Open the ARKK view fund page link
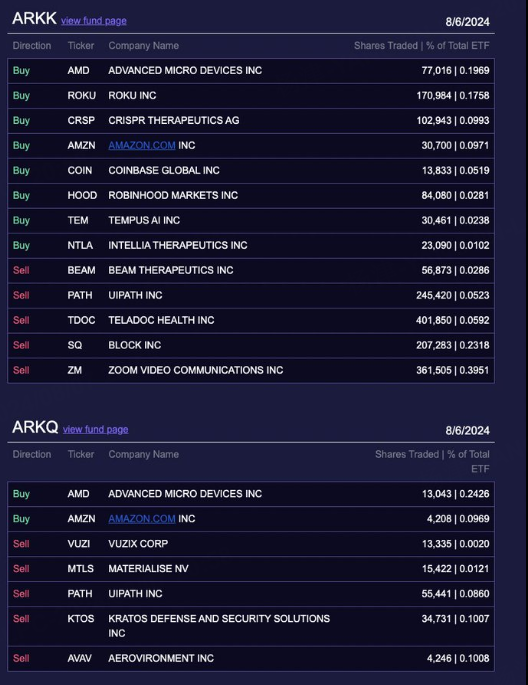The width and height of the screenshot is (528, 685). (x=94, y=21)
